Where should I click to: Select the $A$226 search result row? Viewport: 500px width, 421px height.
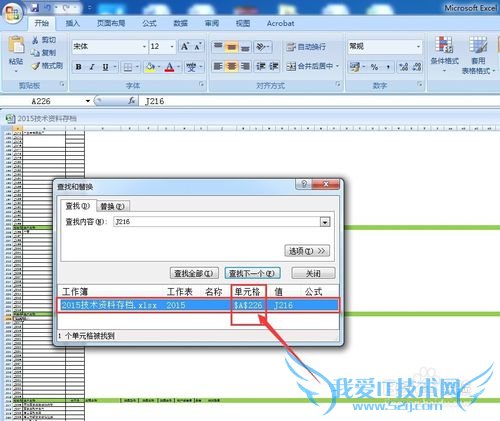point(200,305)
